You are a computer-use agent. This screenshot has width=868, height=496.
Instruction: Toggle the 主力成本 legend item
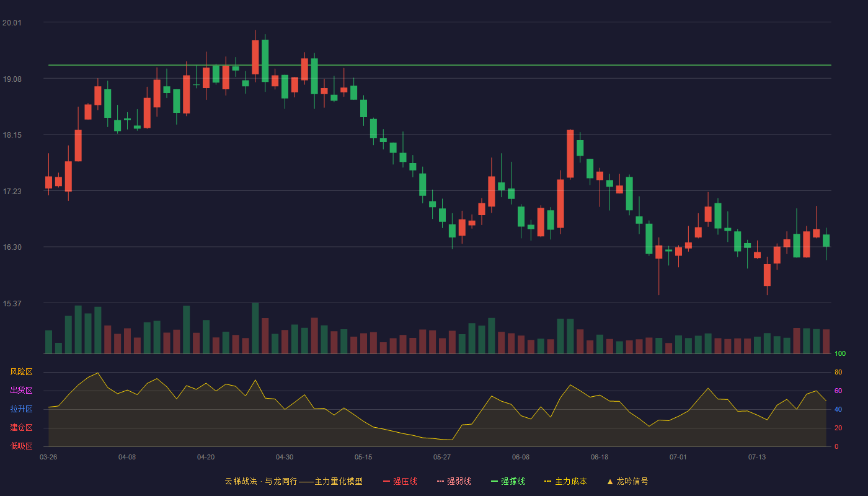tap(565, 481)
